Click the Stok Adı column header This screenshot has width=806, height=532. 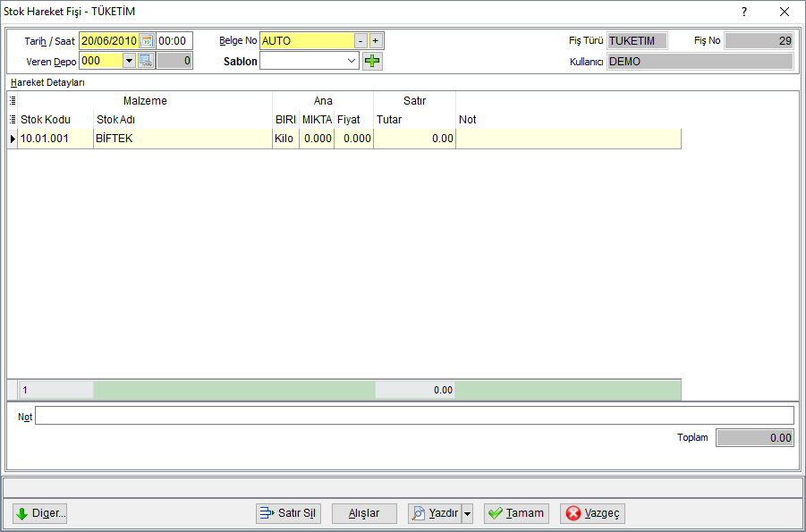point(182,119)
